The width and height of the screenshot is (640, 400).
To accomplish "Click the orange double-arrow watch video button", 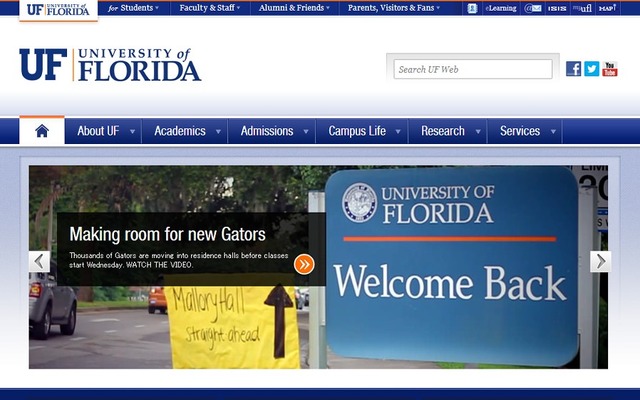I will pos(304,264).
